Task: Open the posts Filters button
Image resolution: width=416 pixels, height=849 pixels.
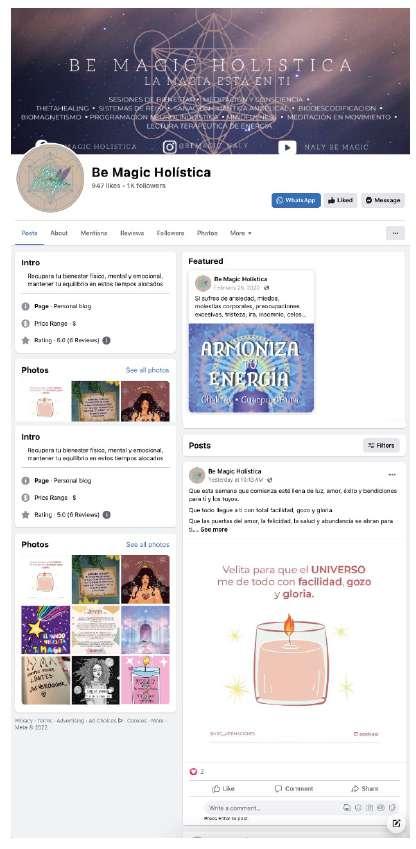Action: pyautogui.click(x=381, y=445)
